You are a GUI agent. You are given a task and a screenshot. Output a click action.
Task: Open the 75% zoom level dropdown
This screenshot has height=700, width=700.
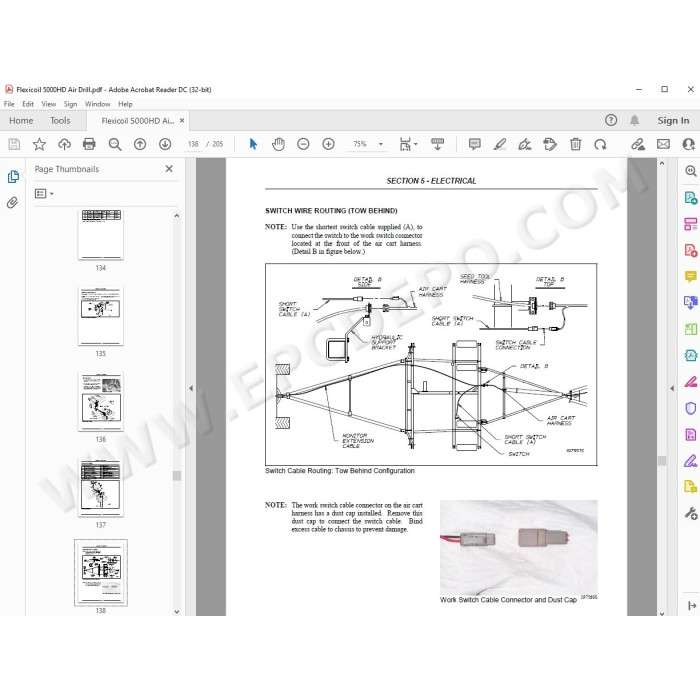pyautogui.click(x=381, y=144)
